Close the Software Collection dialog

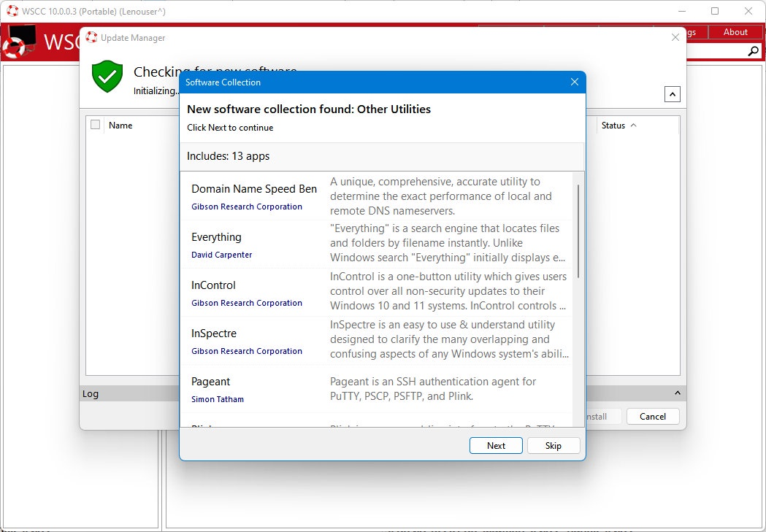(x=575, y=82)
